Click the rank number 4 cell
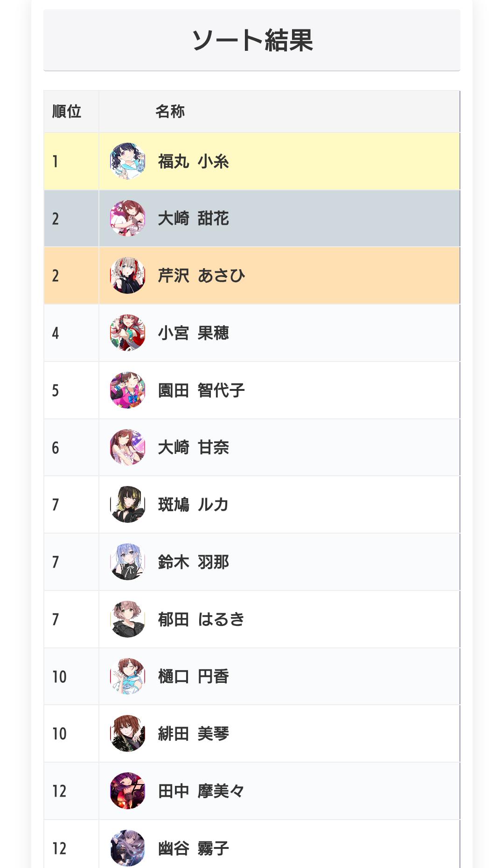This screenshot has width=501, height=868. [56, 333]
